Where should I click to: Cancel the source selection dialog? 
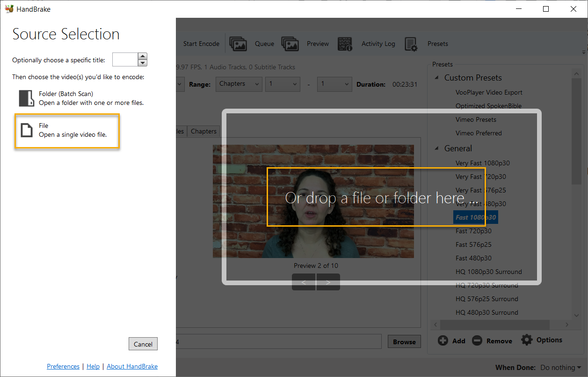pyautogui.click(x=143, y=343)
